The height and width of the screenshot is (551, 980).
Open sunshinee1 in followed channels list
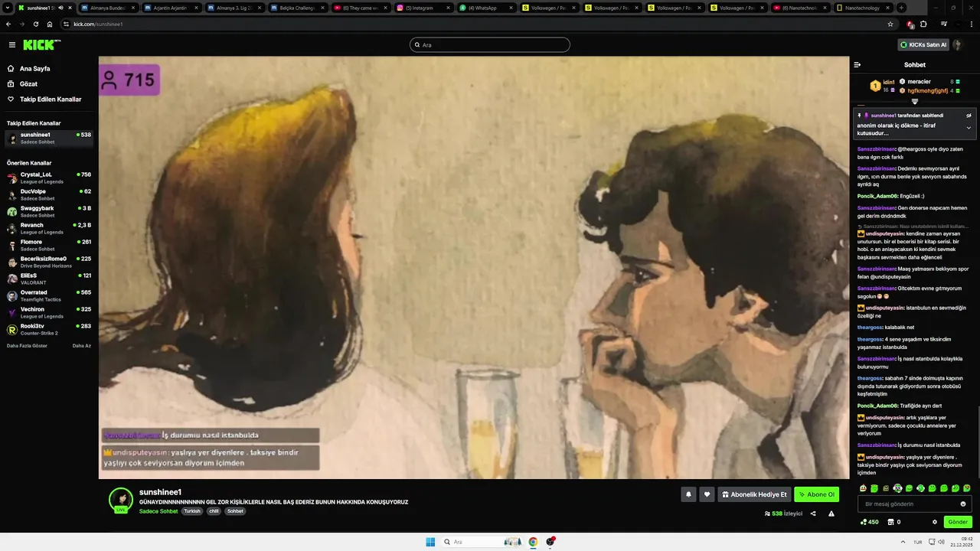(x=49, y=138)
